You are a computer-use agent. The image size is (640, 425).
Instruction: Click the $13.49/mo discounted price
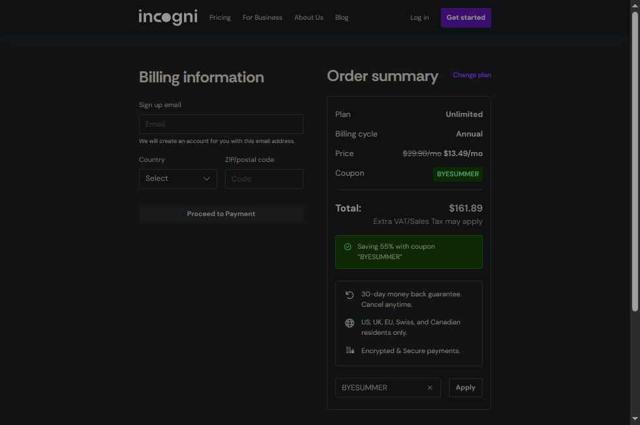coord(463,154)
